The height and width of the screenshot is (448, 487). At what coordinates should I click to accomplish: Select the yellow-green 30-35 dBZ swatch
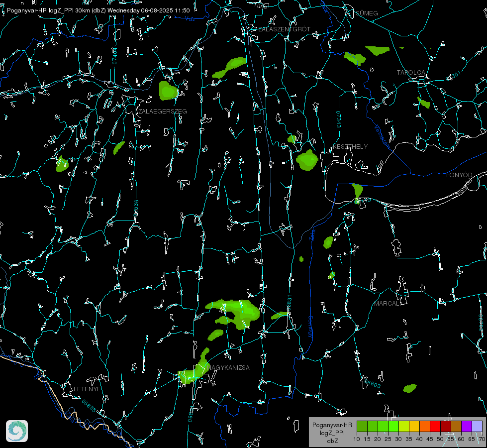coord(404,426)
